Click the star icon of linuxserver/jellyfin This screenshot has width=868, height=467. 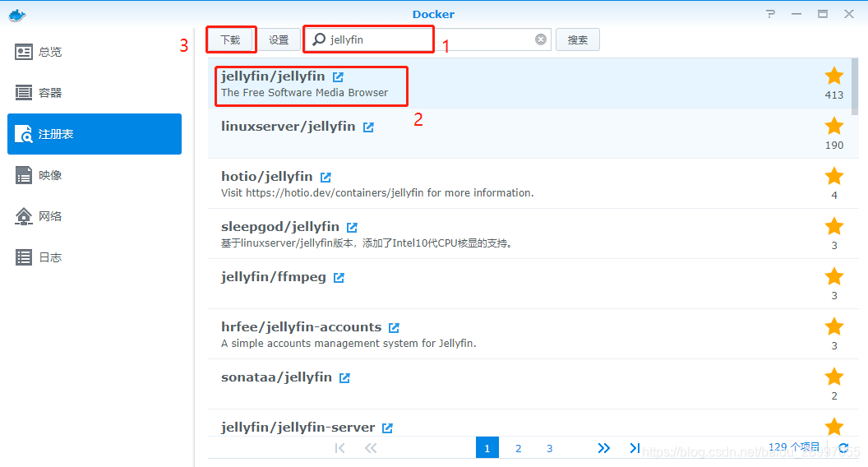[x=834, y=126]
